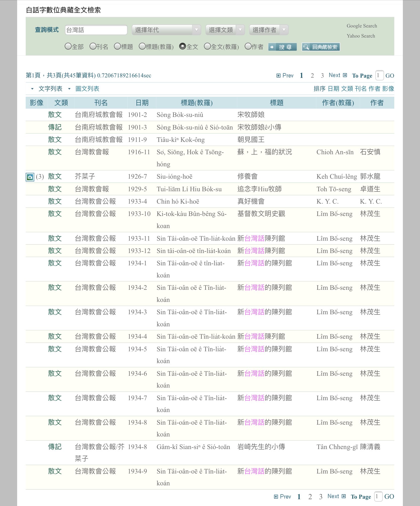Click the Google Search link

(362, 26)
